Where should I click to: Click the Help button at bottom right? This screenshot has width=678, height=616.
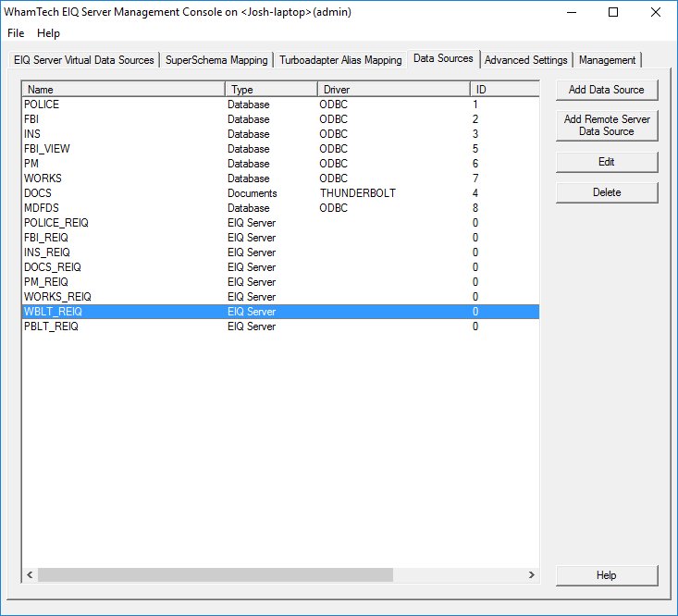[x=607, y=575]
